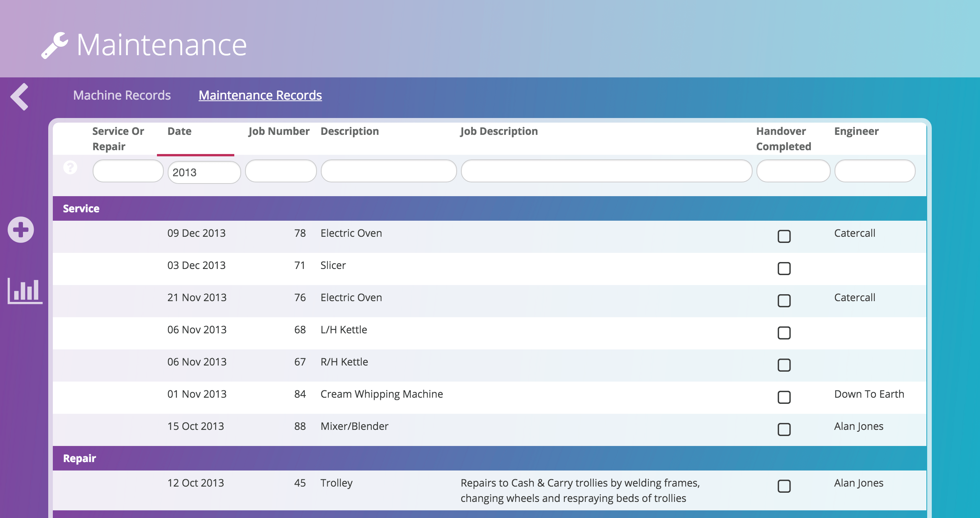Tick handover checkbox for Slicer row
This screenshot has width=980, height=518.
(x=784, y=269)
